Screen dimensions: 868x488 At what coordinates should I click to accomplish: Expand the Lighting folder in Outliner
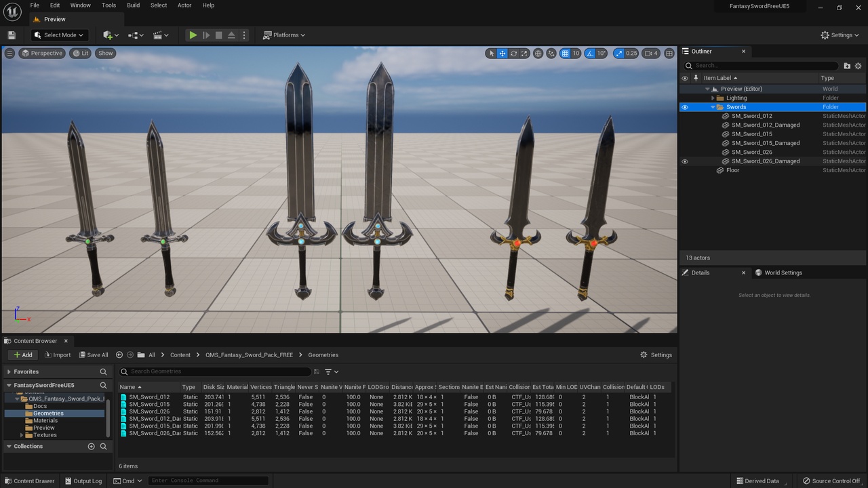pyautogui.click(x=713, y=98)
